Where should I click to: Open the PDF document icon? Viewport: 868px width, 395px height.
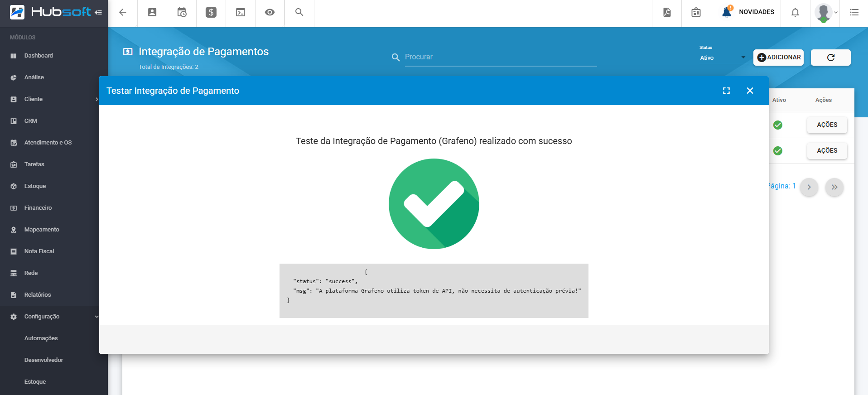[x=667, y=12]
